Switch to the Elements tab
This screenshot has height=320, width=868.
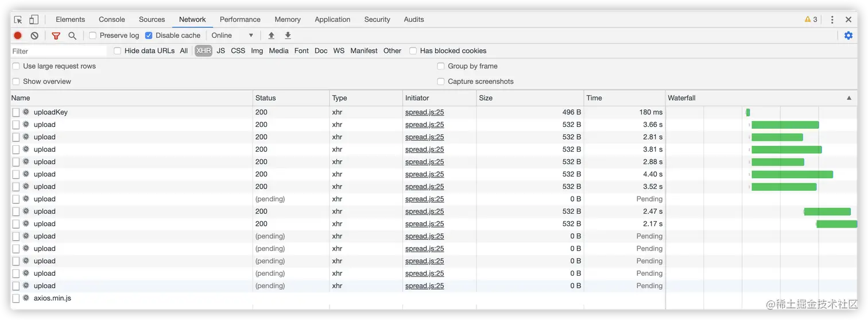tap(71, 20)
